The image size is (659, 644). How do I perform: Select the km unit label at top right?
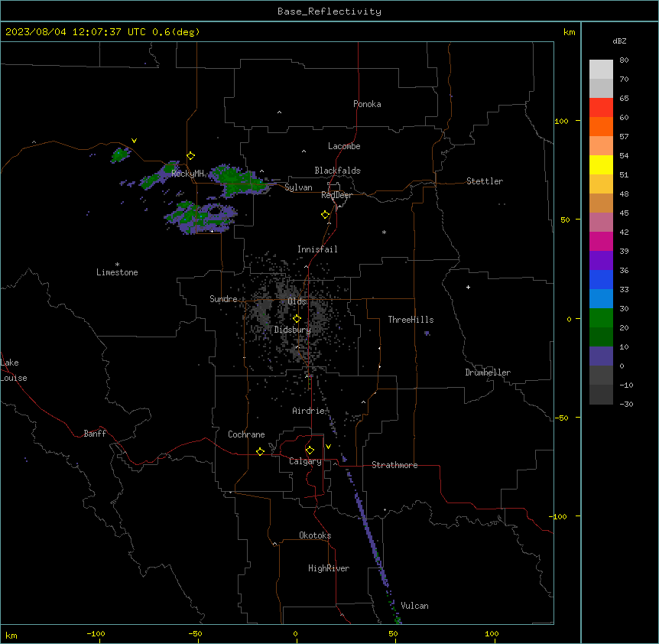pyautogui.click(x=570, y=32)
